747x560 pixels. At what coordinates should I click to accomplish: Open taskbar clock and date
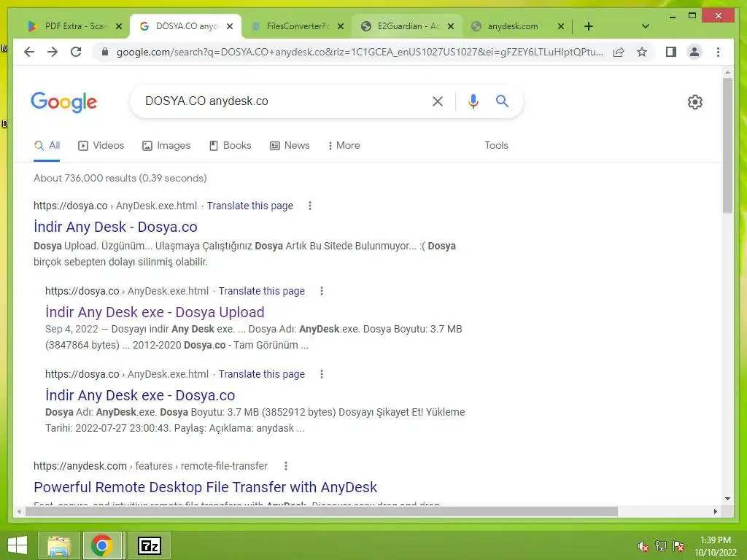point(715,546)
